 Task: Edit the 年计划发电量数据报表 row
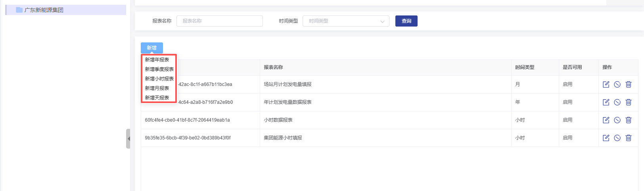[x=606, y=102]
